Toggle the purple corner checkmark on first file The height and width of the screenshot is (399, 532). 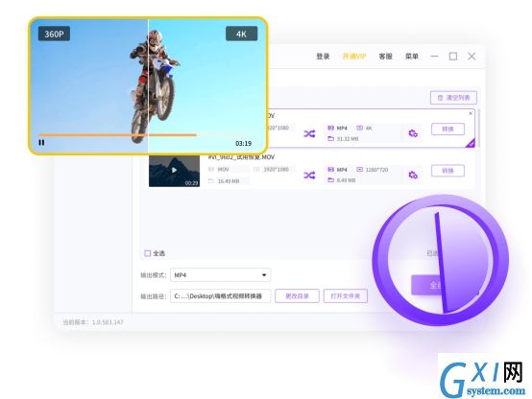(x=471, y=144)
